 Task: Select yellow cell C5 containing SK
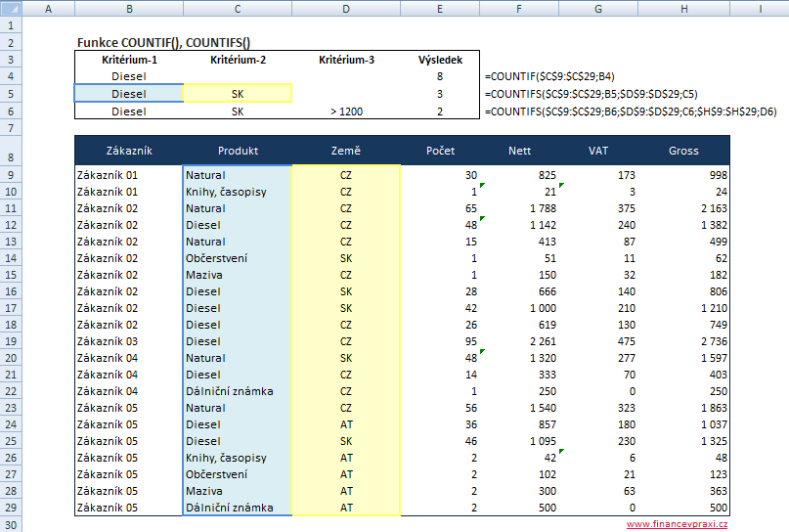click(x=238, y=94)
